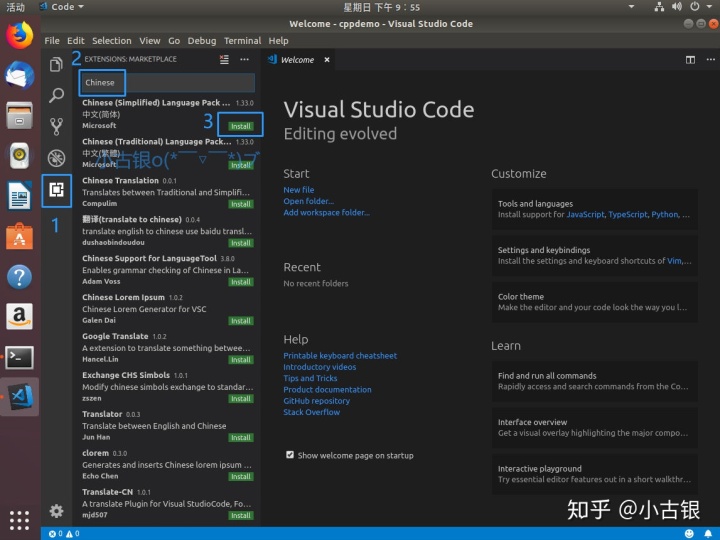Toggle Show welcome page on startup
The image size is (720, 540).
(x=290, y=455)
